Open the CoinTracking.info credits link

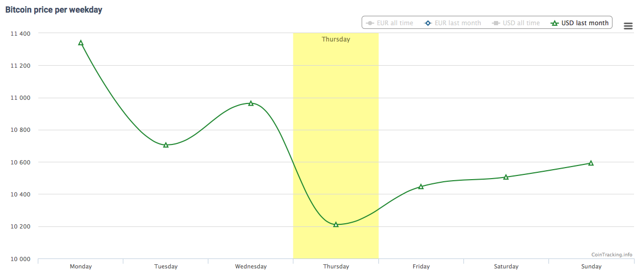(611, 254)
